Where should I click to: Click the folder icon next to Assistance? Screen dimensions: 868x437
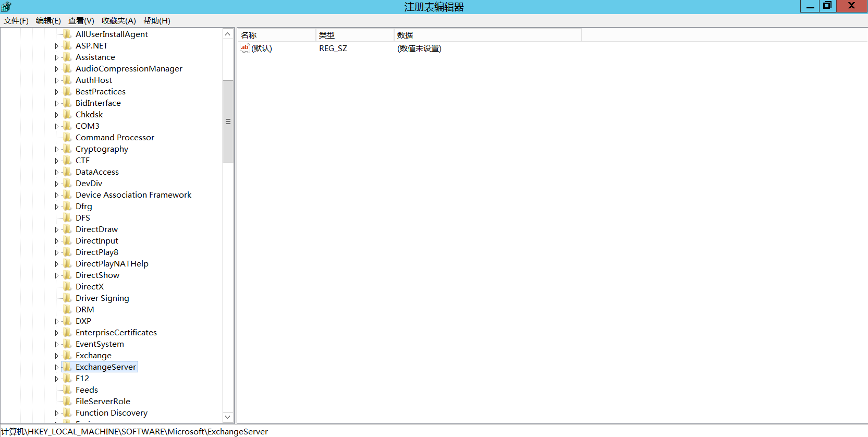[68, 57]
